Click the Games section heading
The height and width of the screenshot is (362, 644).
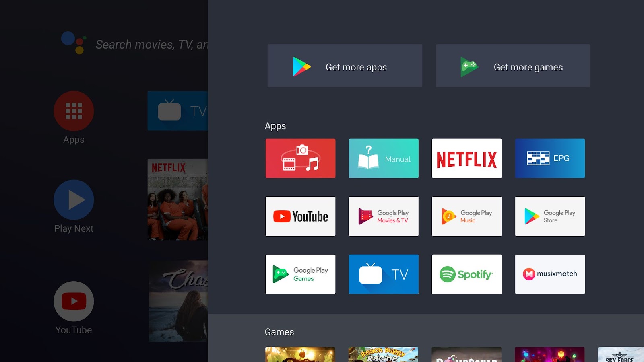279,332
